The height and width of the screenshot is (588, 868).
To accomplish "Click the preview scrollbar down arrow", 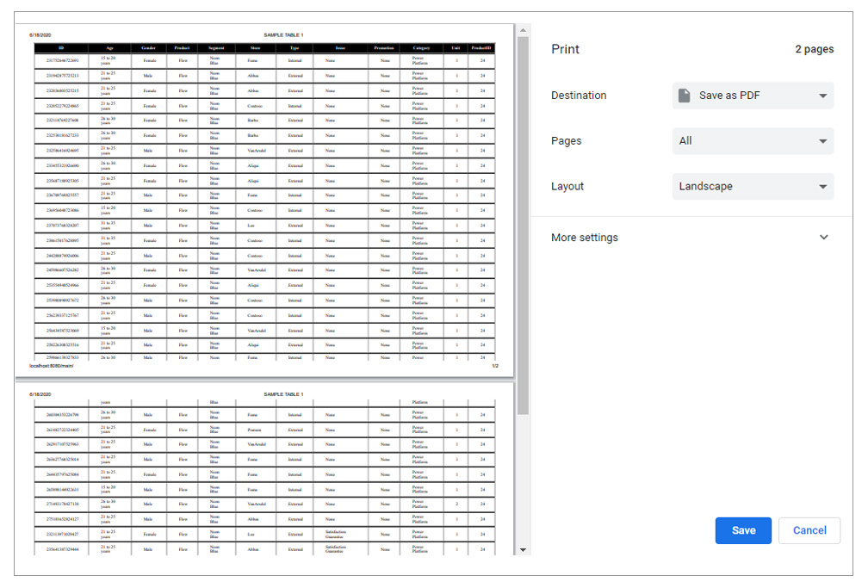I will click(x=524, y=550).
